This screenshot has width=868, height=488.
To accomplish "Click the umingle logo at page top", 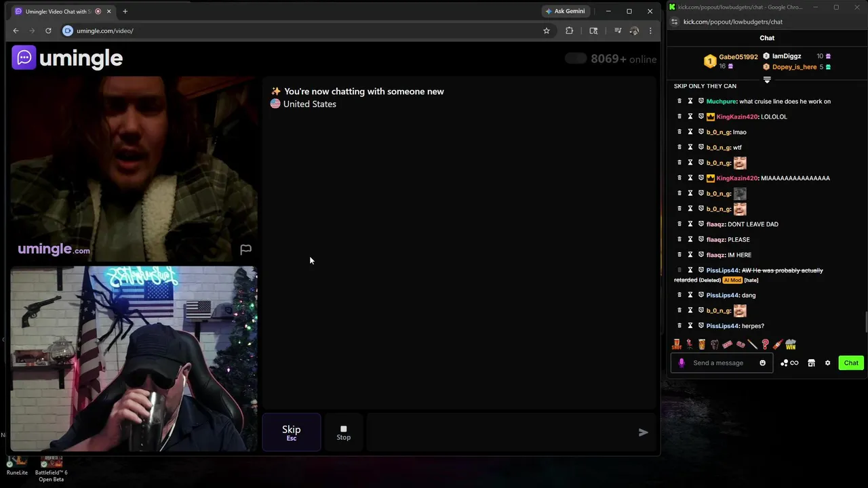I will [x=67, y=58].
